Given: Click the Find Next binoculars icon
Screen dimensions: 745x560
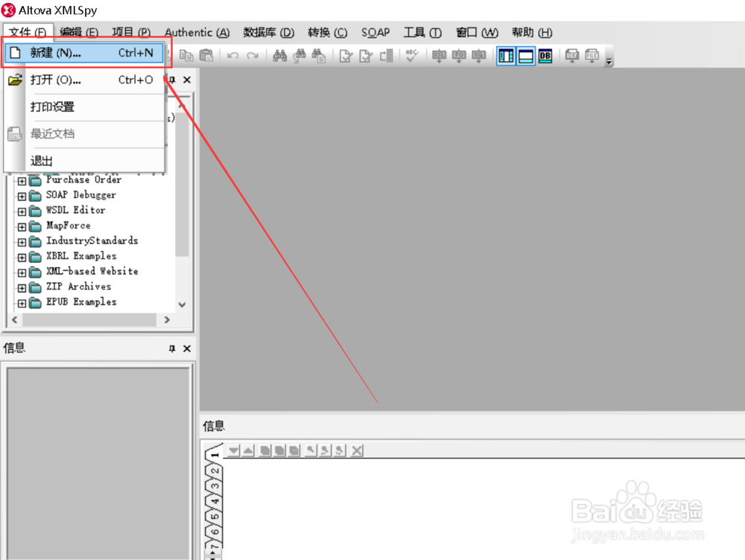Looking at the screenshot, I should (x=299, y=56).
